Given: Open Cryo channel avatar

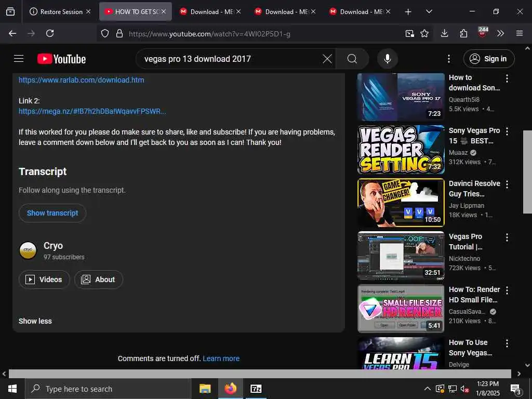Looking at the screenshot, I should click(x=28, y=250).
